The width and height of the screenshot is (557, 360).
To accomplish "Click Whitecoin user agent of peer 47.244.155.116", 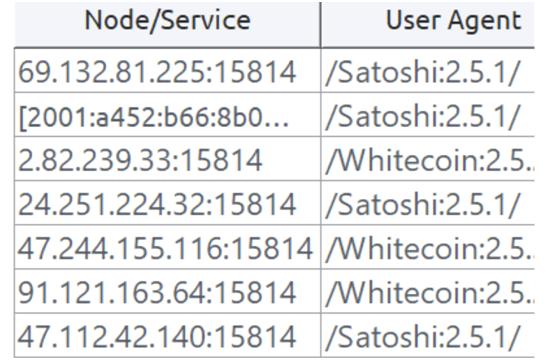I will pyautogui.click(x=430, y=248).
